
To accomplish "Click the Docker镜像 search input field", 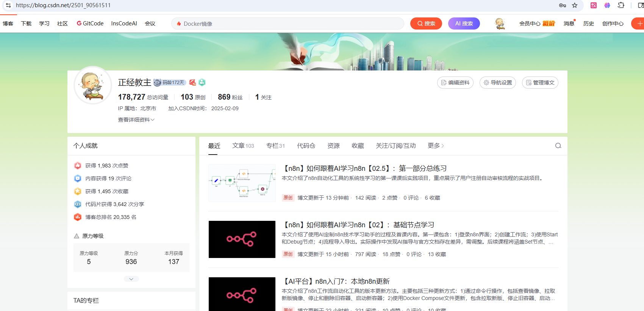I will pos(288,23).
